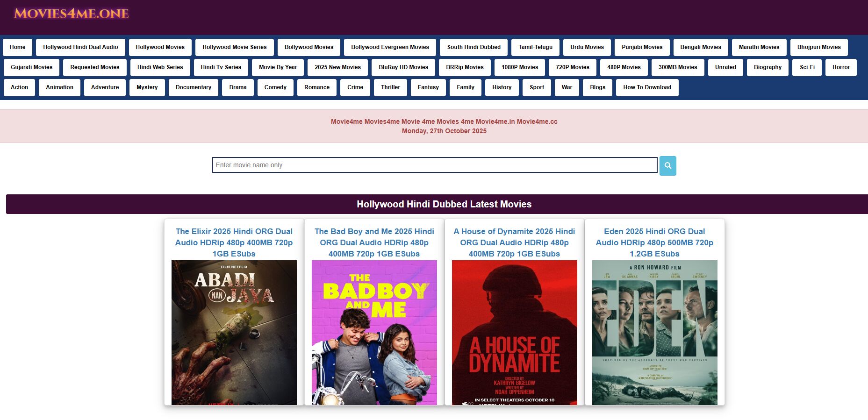
Task: Focus the movie name search field
Action: 435,165
